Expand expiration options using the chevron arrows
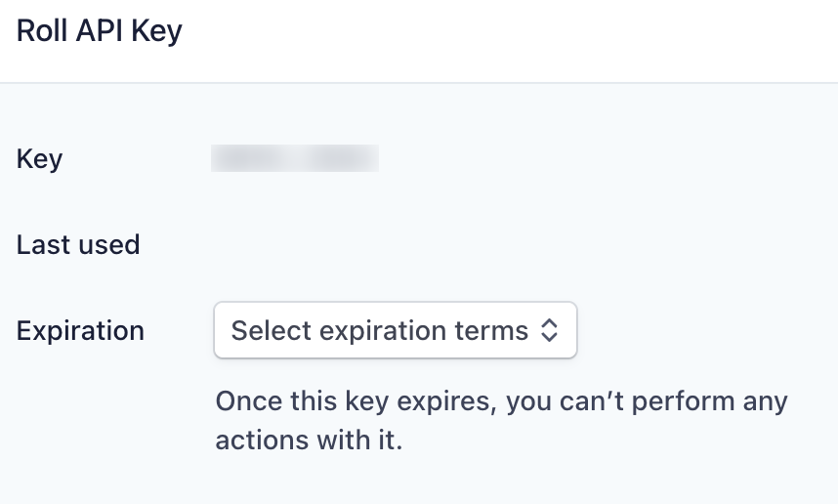Viewport: 838px width, 504px height. 549,331
